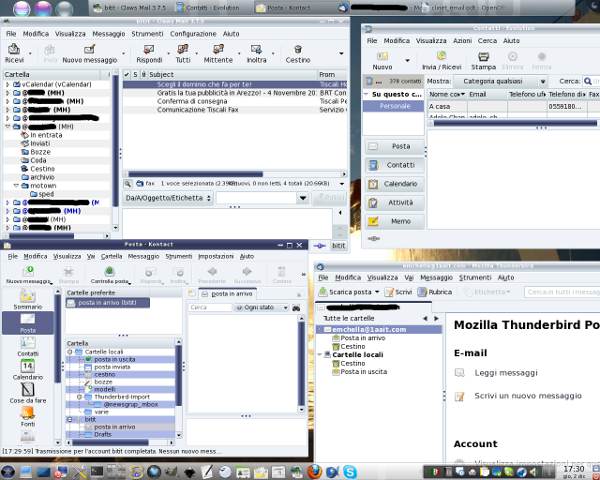
Task: Click Skype icon in bottom taskbar
Action: click(x=350, y=472)
